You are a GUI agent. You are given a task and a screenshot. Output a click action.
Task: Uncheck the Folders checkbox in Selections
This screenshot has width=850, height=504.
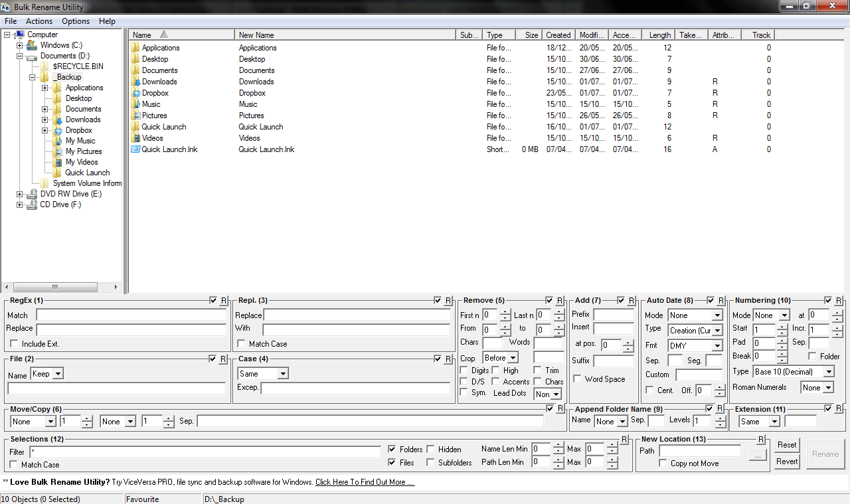(392, 450)
